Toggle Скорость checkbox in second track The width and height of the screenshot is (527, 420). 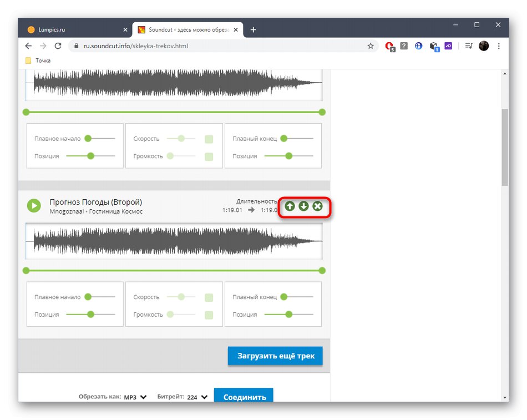[x=209, y=297]
